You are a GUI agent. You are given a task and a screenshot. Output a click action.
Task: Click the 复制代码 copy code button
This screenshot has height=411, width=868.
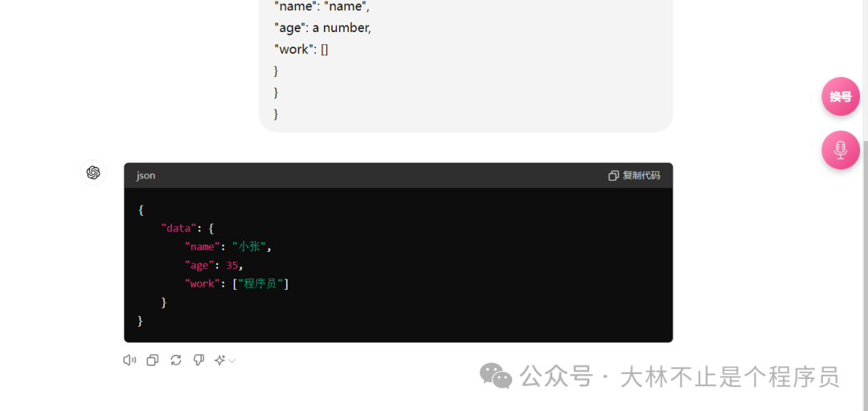[x=634, y=175]
